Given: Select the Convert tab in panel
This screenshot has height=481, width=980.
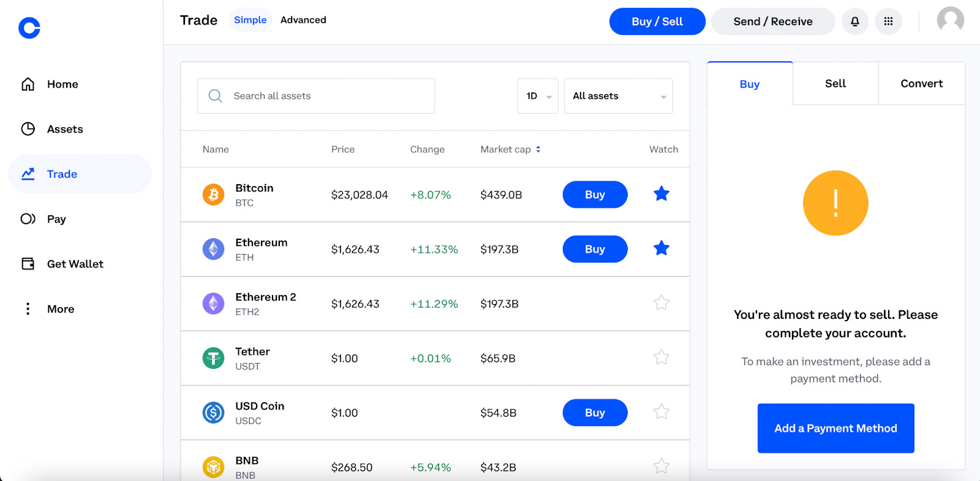Looking at the screenshot, I should (921, 84).
